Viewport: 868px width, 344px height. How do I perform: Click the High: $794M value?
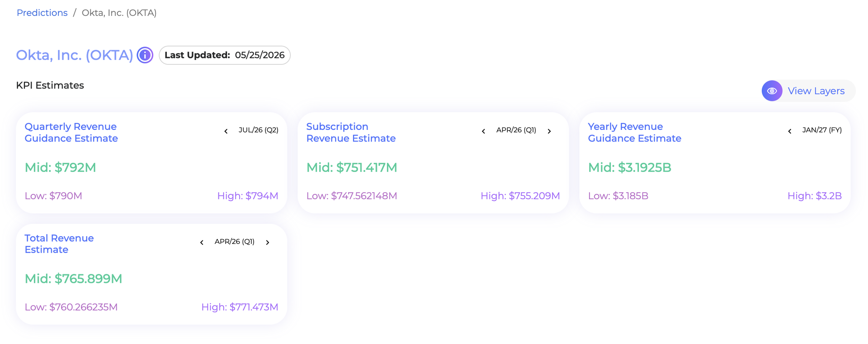coord(248,196)
